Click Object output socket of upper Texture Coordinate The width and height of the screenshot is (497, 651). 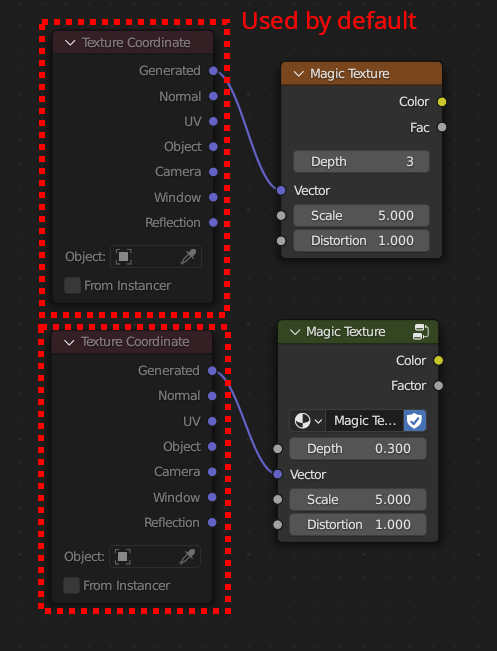(213, 147)
